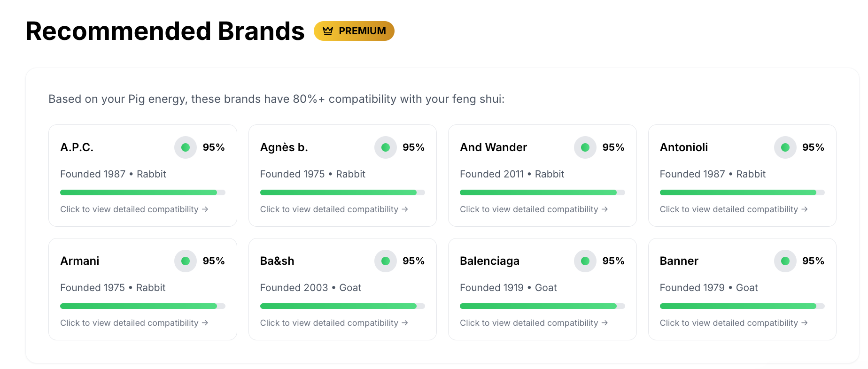Open detailed compatibility link for A.P.C.
Image resolution: width=868 pixels, height=369 pixels.
[x=134, y=209]
